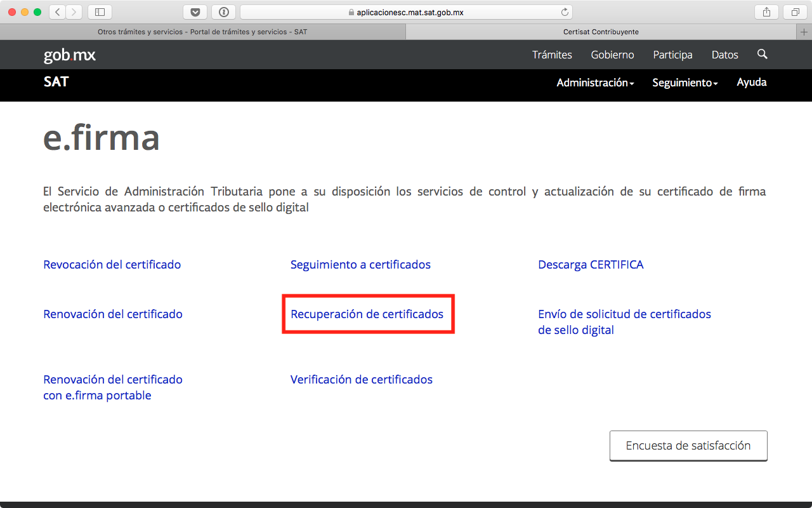Go back with the Safari back arrow

(x=58, y=12)
